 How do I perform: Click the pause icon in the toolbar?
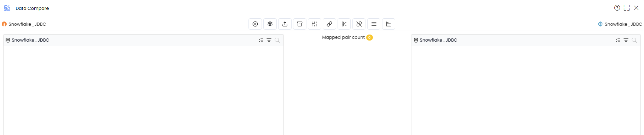(x=255, y=24)
